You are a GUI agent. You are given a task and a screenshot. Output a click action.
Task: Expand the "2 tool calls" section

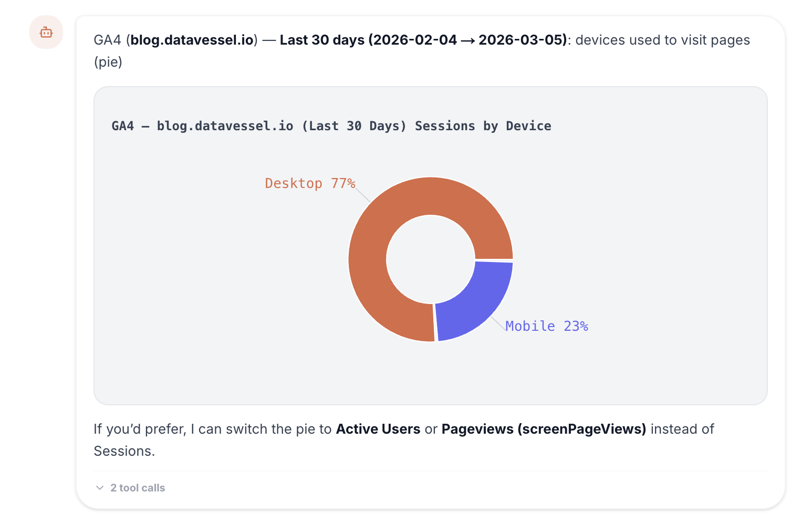137,488
